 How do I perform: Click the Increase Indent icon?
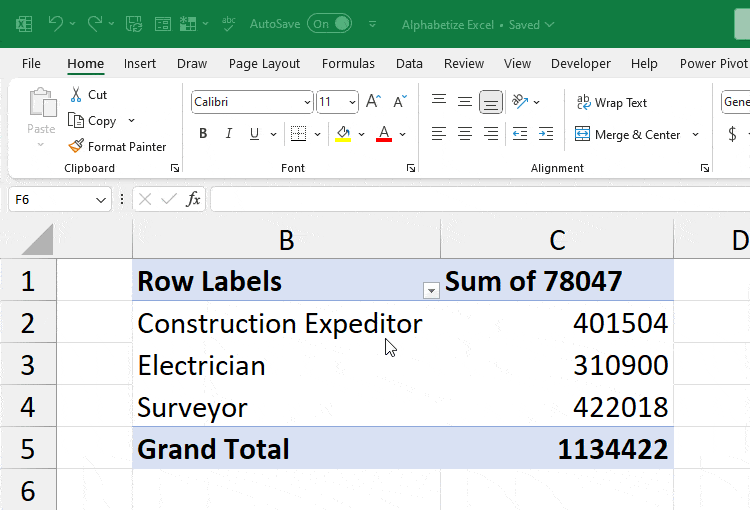(x=546, y=133)
